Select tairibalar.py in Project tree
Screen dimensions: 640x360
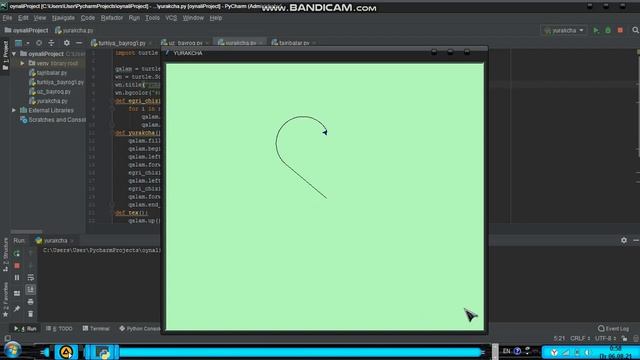click(48, 73)
